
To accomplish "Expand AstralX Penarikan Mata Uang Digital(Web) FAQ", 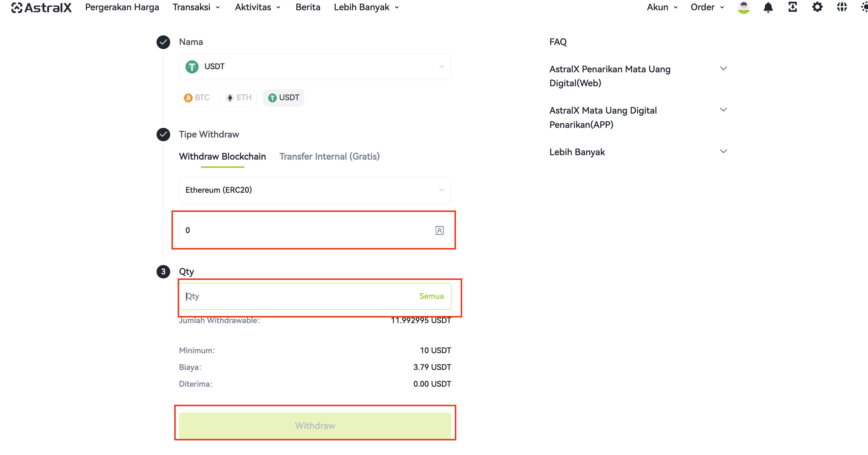I will tap(638, 76).
